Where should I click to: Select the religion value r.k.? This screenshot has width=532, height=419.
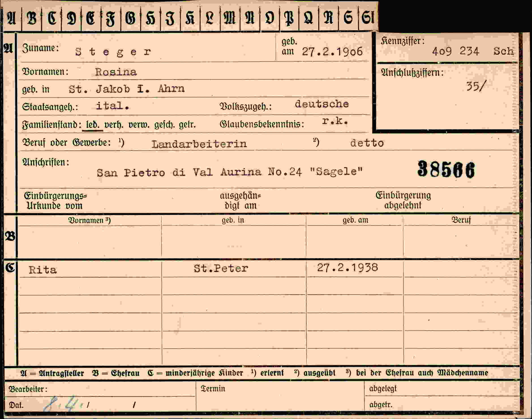click(x=335, y=121)
